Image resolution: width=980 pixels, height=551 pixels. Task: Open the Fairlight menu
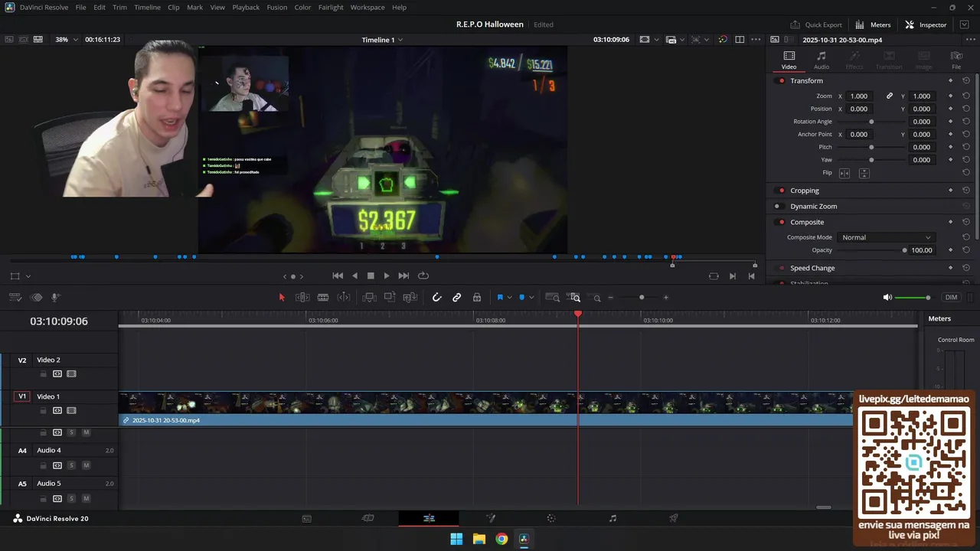(x=331, y=7)
